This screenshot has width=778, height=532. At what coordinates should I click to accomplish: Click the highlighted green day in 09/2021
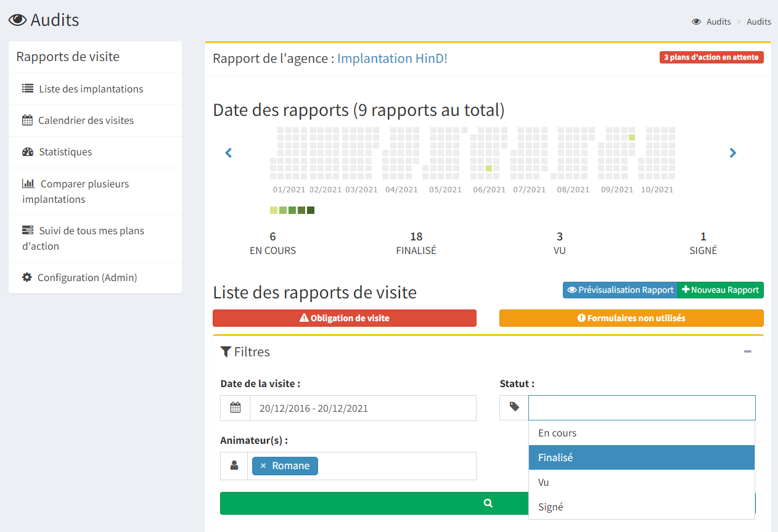coord(632,137)
